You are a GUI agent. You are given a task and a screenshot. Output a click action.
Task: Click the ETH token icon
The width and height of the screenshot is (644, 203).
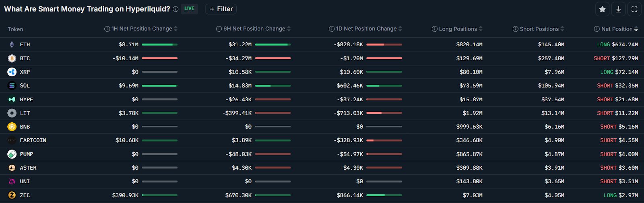[x=12, y=45]
